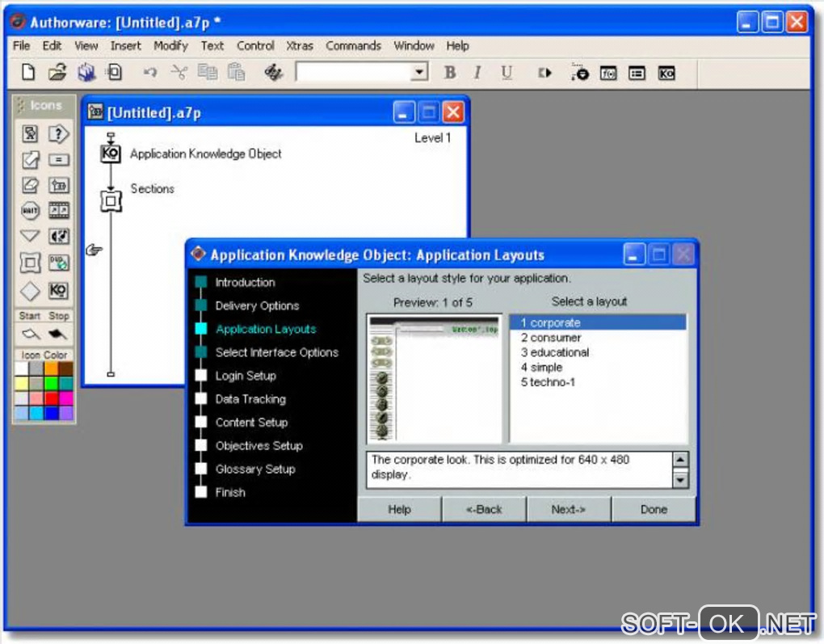Select the Calculation icon with equals sign
The height and width of the screenshot is (644, 824).
(x=58, y=159)
